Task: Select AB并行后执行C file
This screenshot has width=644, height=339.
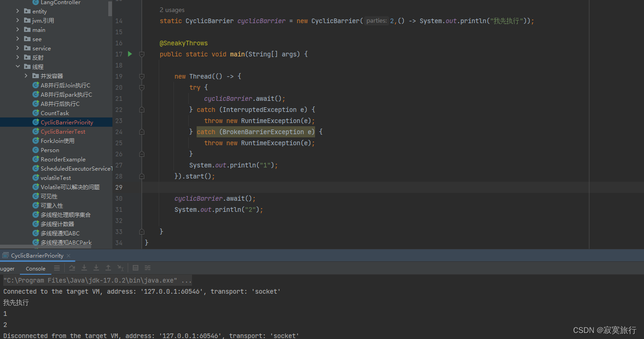Action: point(60,104)
